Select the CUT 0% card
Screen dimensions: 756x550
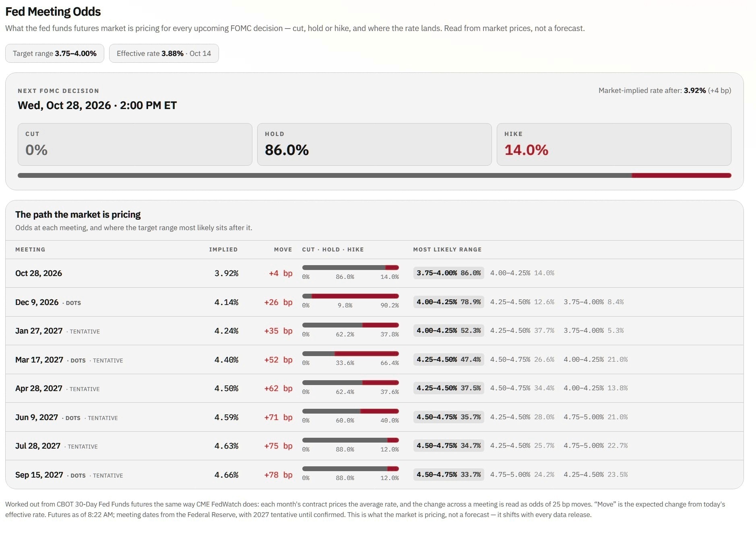(x=135, y=144)
